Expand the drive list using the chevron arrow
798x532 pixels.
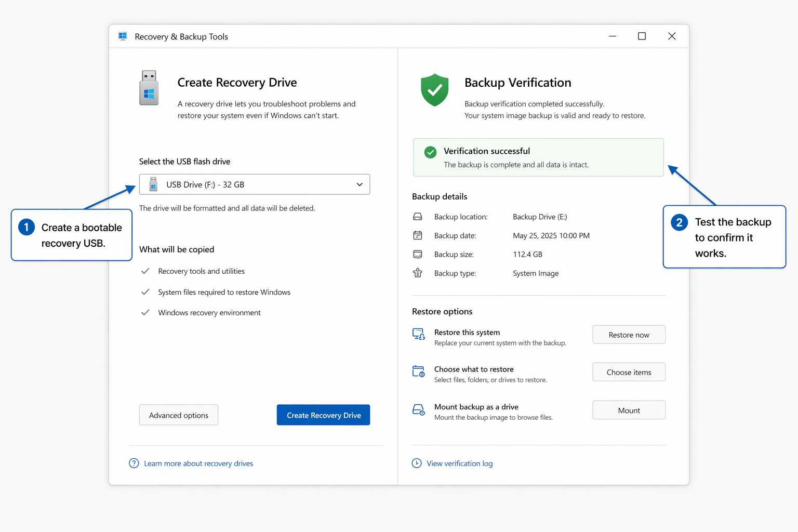[x=360, y=184]
